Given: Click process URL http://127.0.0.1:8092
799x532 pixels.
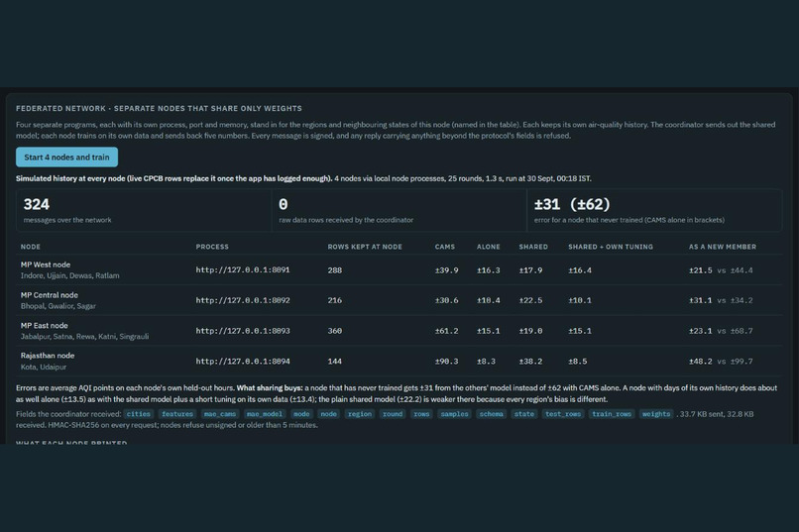Looking at the screenshot, I should pos(243,300).
